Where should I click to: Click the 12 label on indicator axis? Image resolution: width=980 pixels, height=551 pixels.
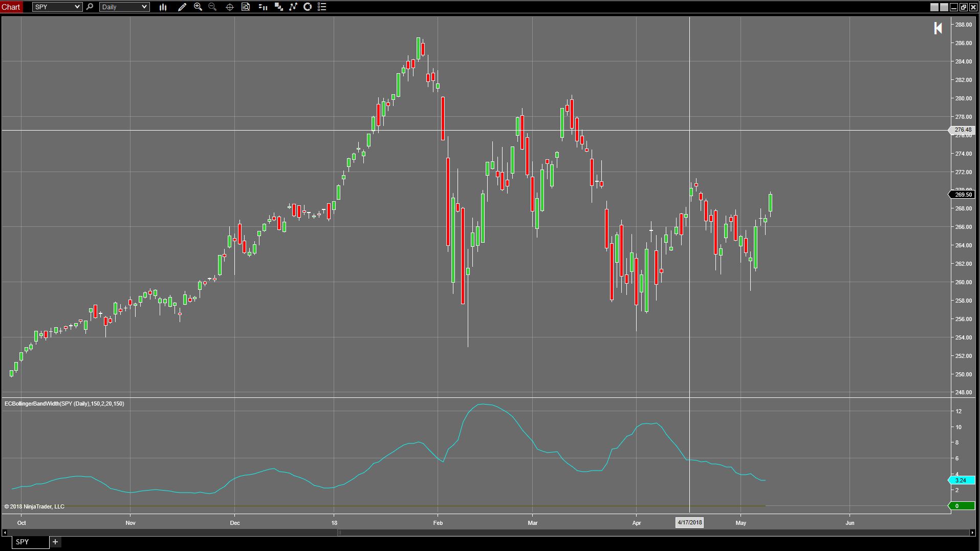[958, 411]
